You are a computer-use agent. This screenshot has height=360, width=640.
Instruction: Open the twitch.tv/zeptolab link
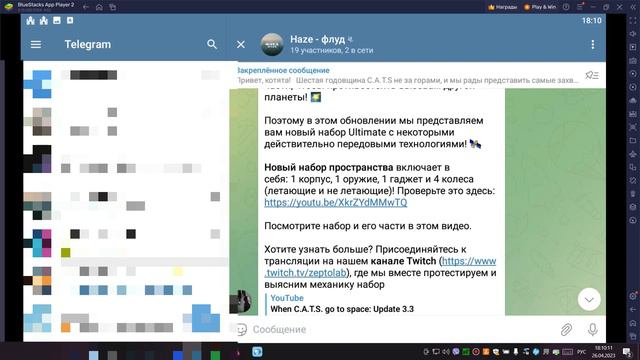(380, 267)
